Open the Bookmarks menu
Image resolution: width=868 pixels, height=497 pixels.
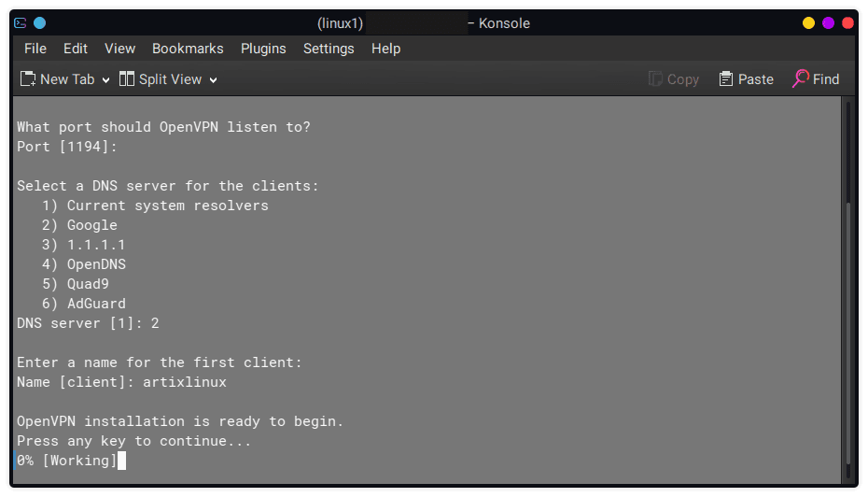[x=188, y=49]
